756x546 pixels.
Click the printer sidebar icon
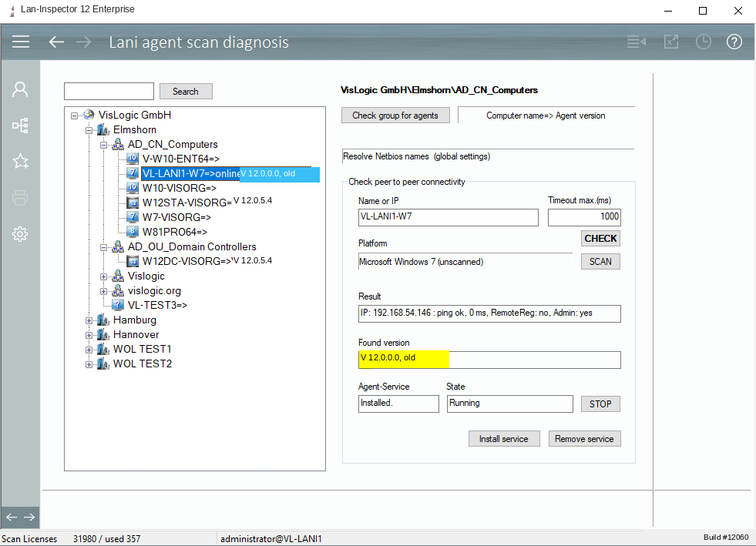click(20, 198)
